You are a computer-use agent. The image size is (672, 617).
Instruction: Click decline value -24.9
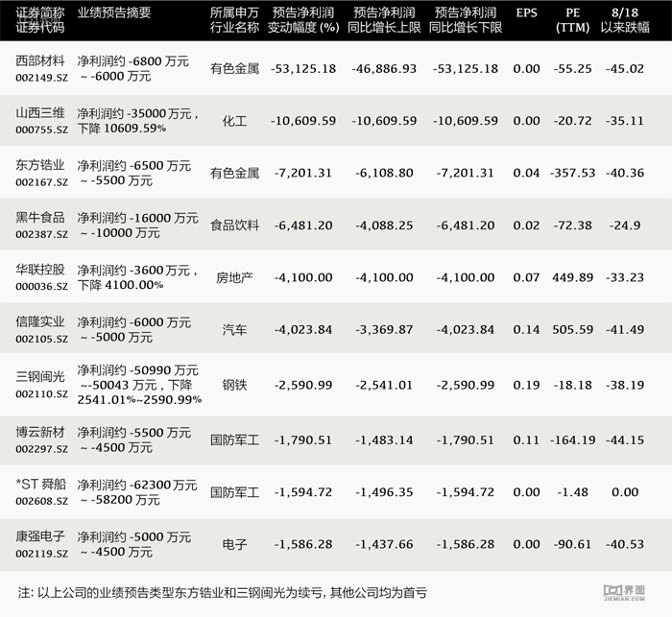coord(625,225)
